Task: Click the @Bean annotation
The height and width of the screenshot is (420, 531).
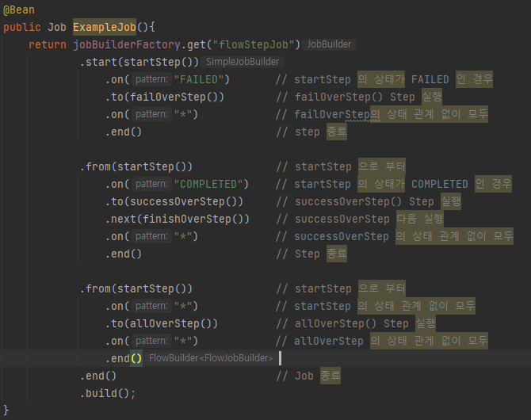Action: [x=19, y=10]
